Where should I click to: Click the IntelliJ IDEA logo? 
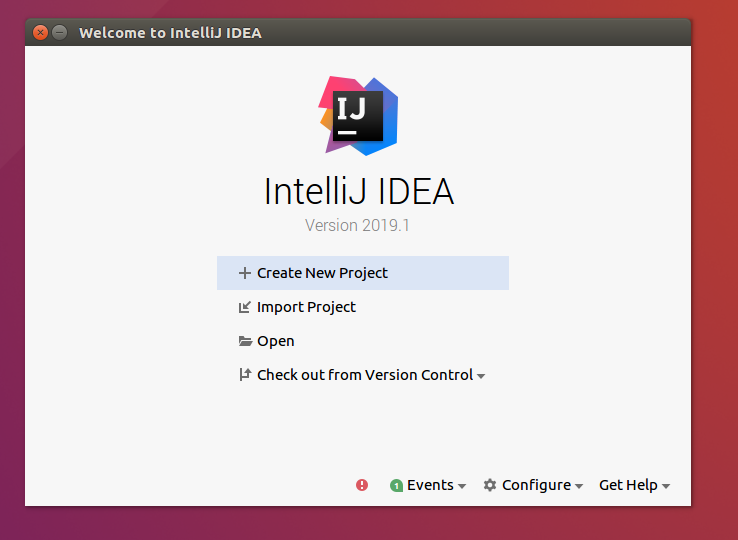click(x=358, y=116)
